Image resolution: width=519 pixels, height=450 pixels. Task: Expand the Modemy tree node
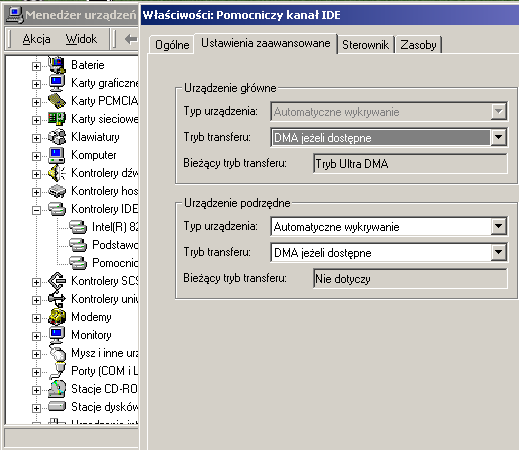(x=36, y=318)
